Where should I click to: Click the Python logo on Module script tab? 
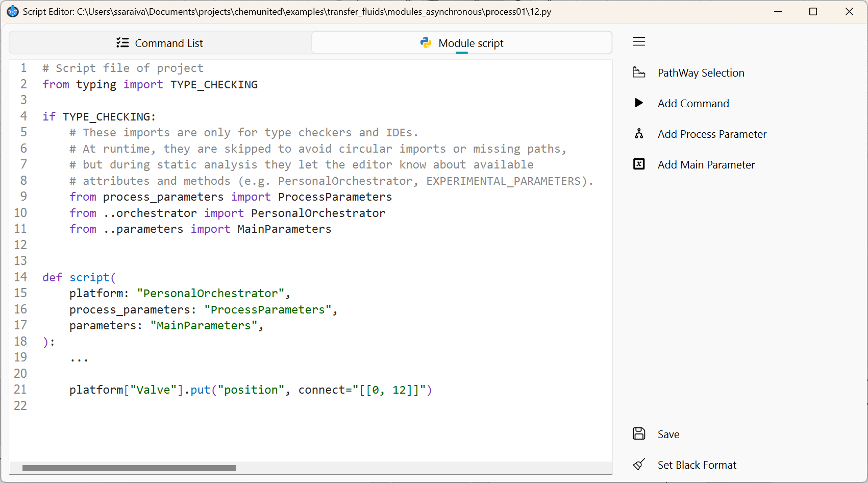click(x=426, y=43)
